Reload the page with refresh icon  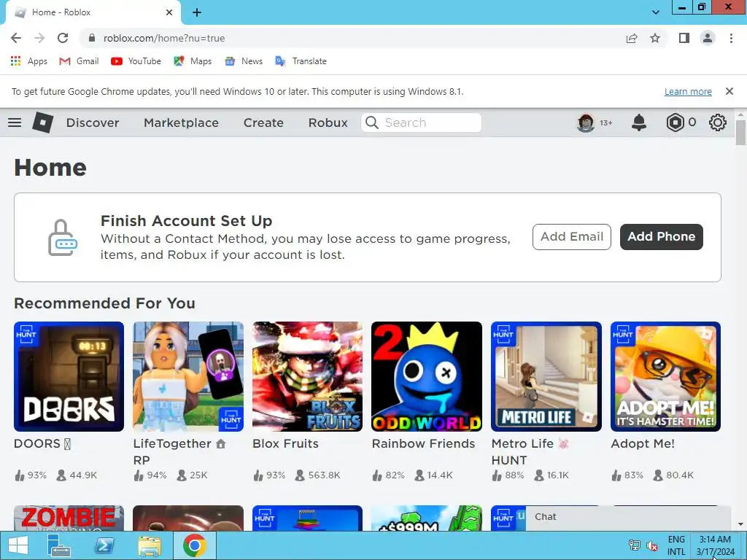[63, 38]
